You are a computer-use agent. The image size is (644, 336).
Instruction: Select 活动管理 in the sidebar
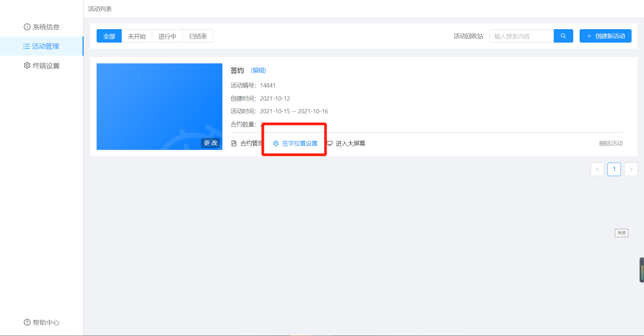42,46
